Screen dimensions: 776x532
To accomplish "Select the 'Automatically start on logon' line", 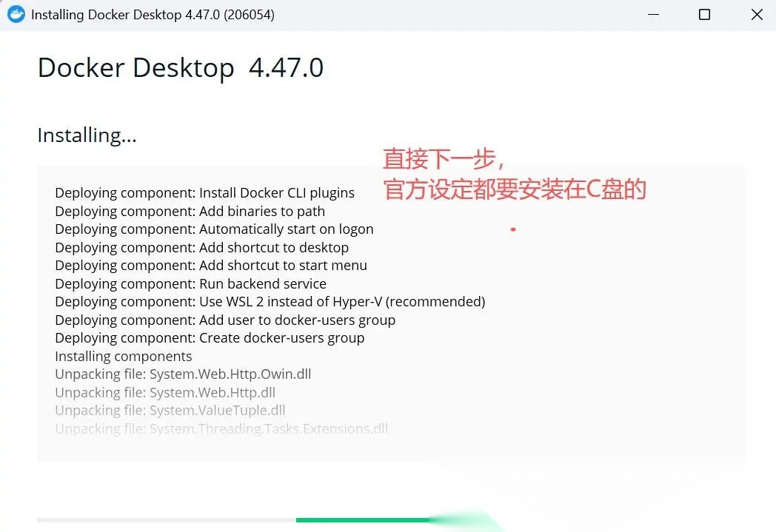I will [214, 229].
